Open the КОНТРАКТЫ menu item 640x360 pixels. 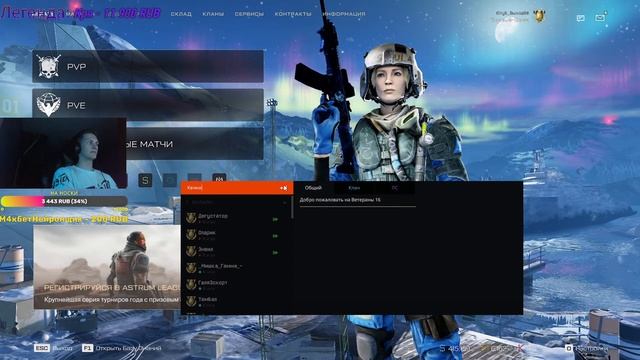pos(293,14)
